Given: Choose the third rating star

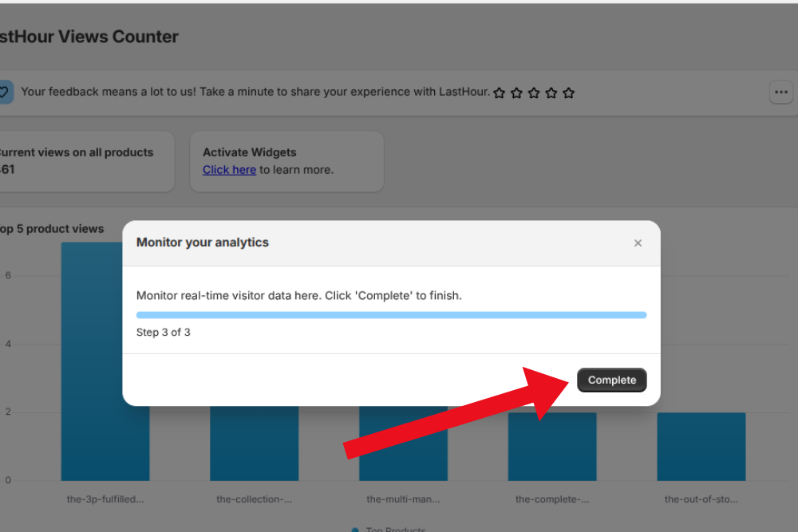Looking at the screenshot, I should 534,93.
